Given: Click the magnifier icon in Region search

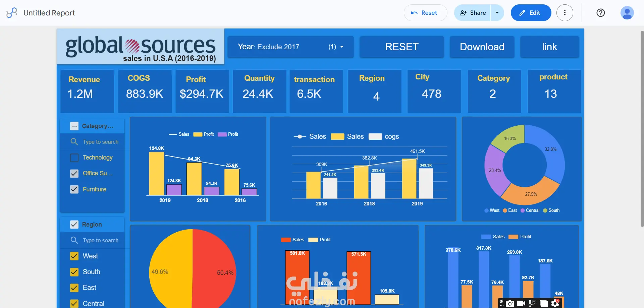Looking at the screenshot, I should (74, 240).
